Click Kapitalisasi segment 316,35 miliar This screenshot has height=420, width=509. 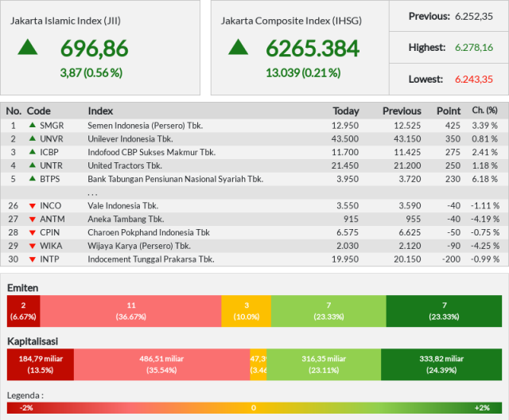tap(324, 364)
